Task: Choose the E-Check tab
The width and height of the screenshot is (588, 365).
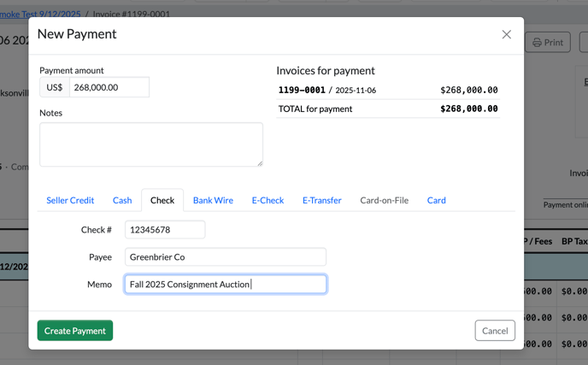Action: [x=268, y=200]
